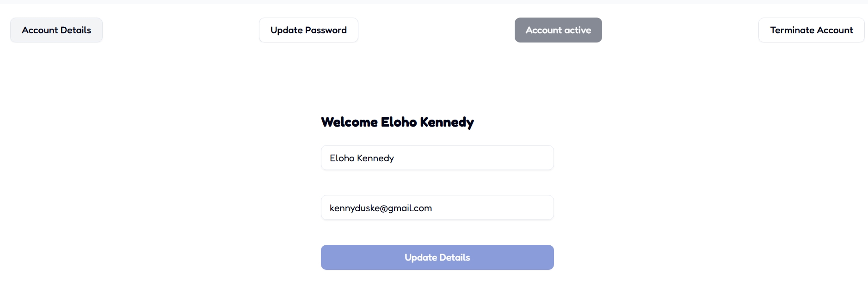
Task: Open the Account Details tab
Action: point(56,30)
